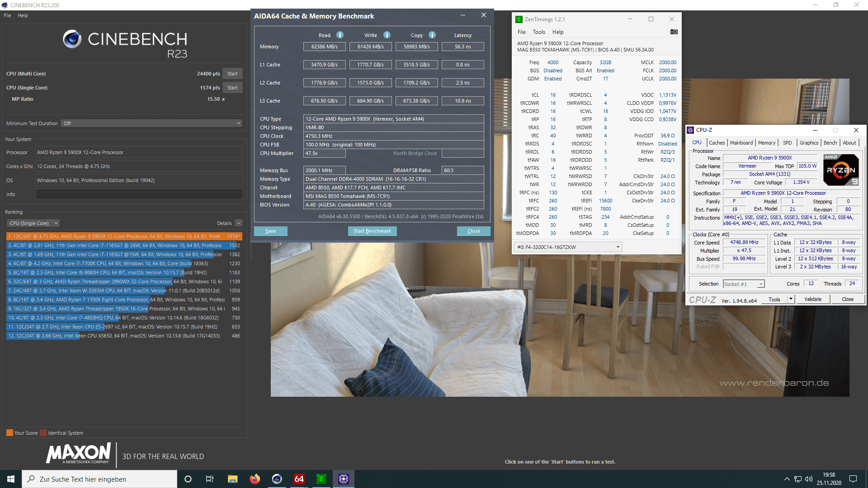Click the CPU-Z taskbar icon
This screenshot has width=868, height=488.
tap(344, 479)
